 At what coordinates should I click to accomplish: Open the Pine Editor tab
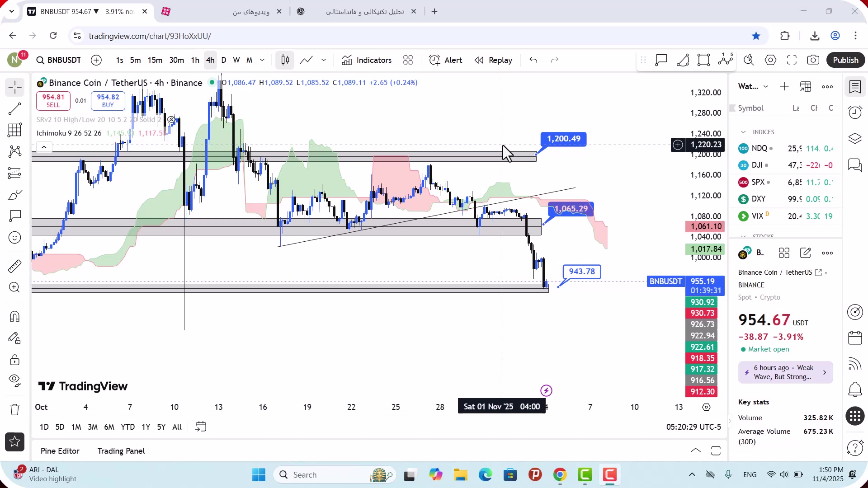click(x=60, y=451)
